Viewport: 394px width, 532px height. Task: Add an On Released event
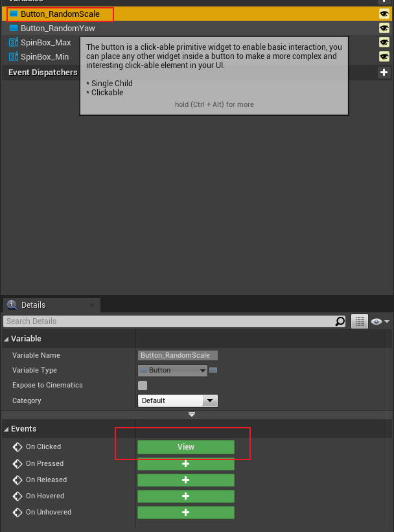coord(185,480)
